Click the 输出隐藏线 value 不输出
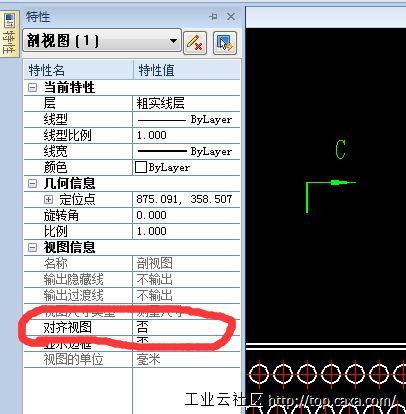Viewport: 406px width, 414px height. [x=155, y=279]
